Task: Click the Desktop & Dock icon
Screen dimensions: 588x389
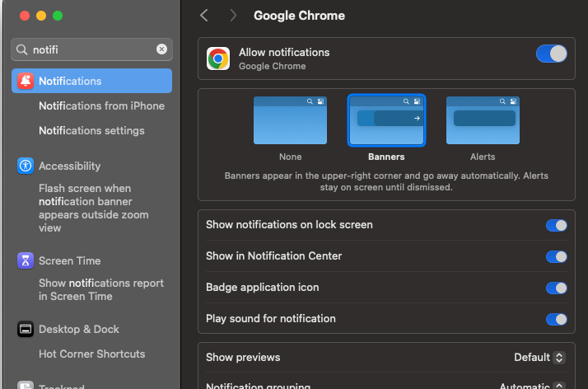Action: (x=26, y=329)
